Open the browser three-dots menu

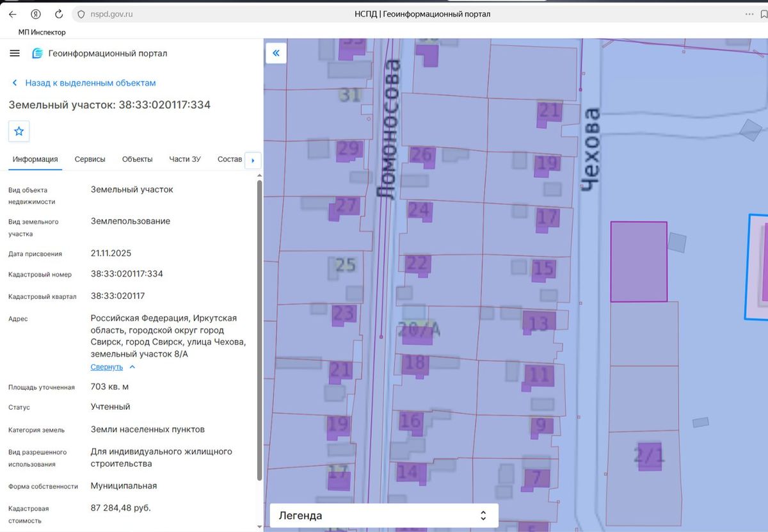[x=749, y=14]
